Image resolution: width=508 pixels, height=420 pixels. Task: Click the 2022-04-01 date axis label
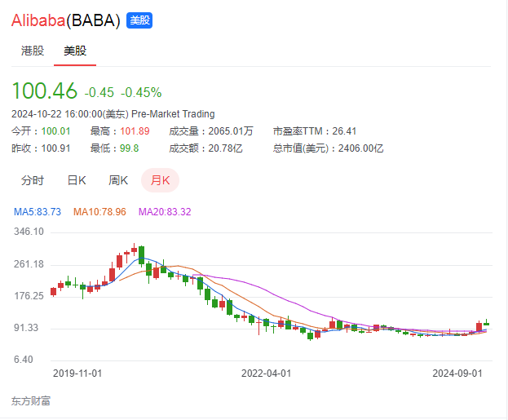click(x=267, y=374)
